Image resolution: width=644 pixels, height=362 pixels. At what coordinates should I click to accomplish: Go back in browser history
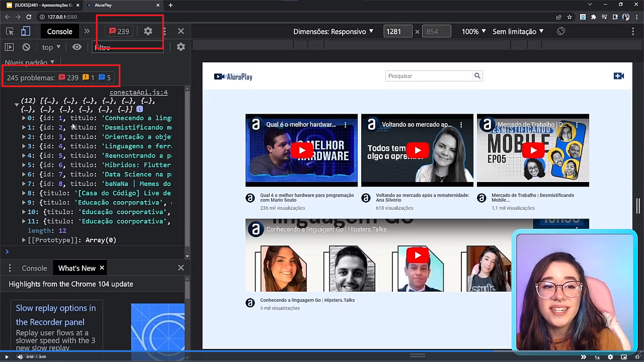point(7,17)
